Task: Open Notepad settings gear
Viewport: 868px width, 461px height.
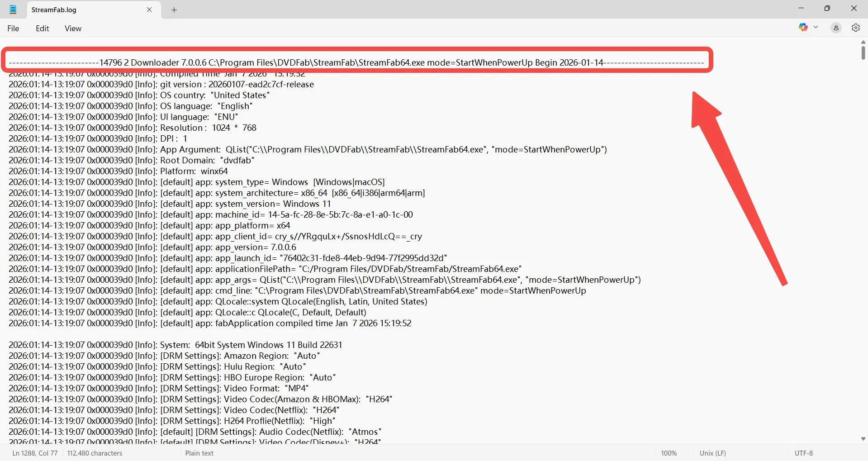Action: (x=856, y=28)
